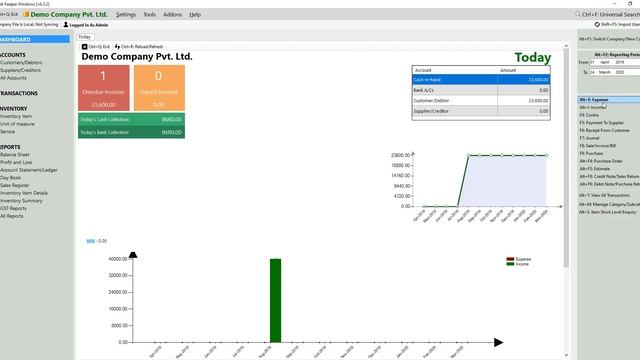Image resolution: width=640 pixels, height=360 pixels.
Task: Click the Ctrl+Q Exit icon above company name
Action: coord(84,47)
